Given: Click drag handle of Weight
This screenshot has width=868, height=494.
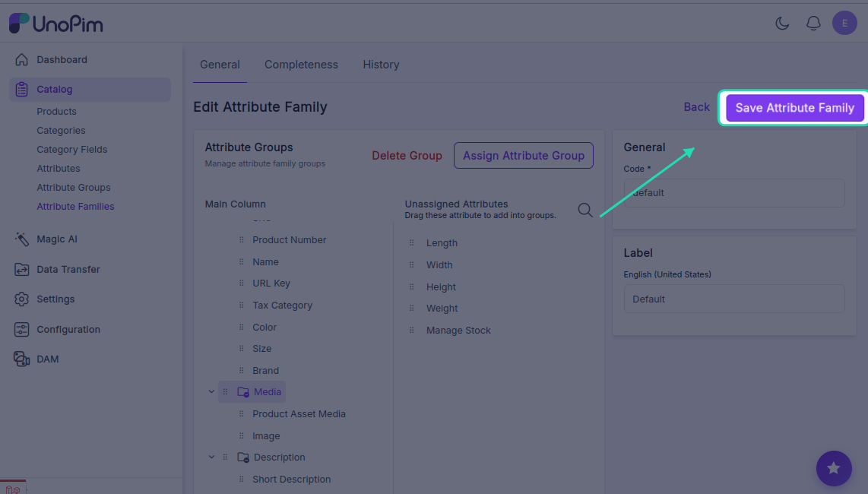Looking at the screenshot, I should click(411, 308).
